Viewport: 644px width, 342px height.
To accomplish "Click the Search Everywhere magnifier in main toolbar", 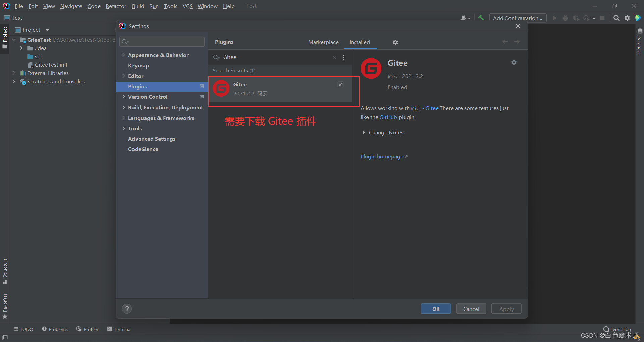I will click(x=616, y=18).
